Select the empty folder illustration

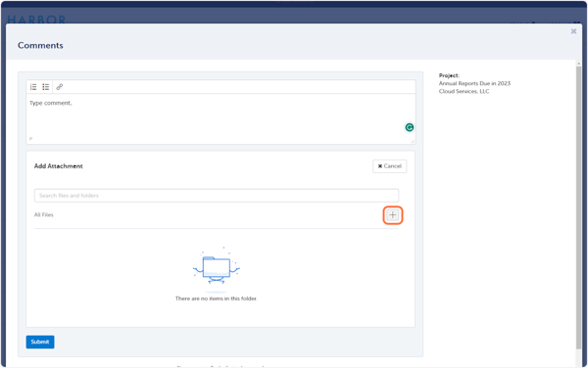tap(217, 268)
